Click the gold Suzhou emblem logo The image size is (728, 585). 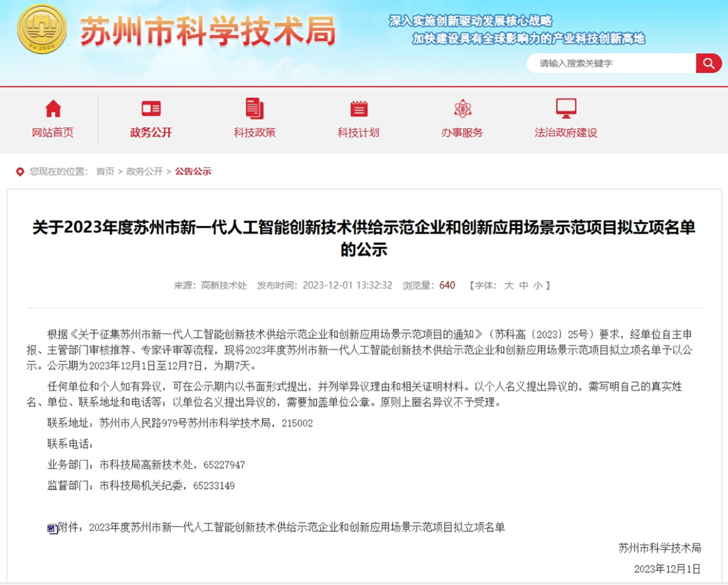[42, 29]
